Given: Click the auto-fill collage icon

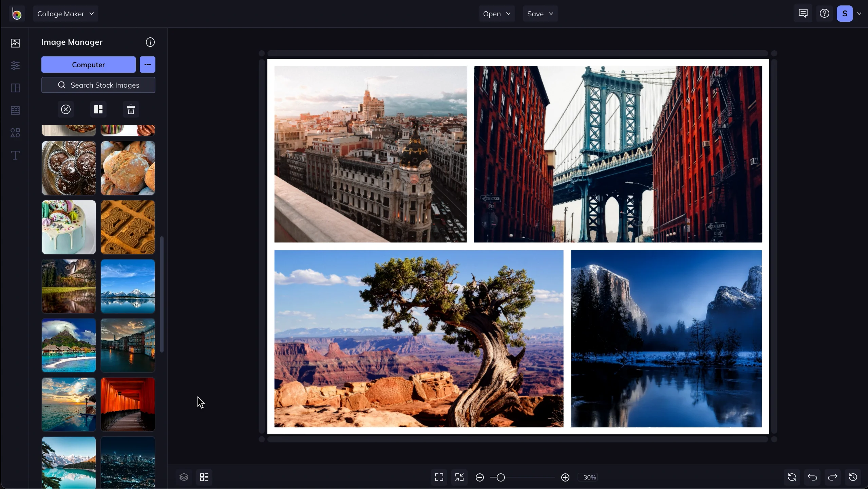Looking at the screenshot, I should [98, 109].
